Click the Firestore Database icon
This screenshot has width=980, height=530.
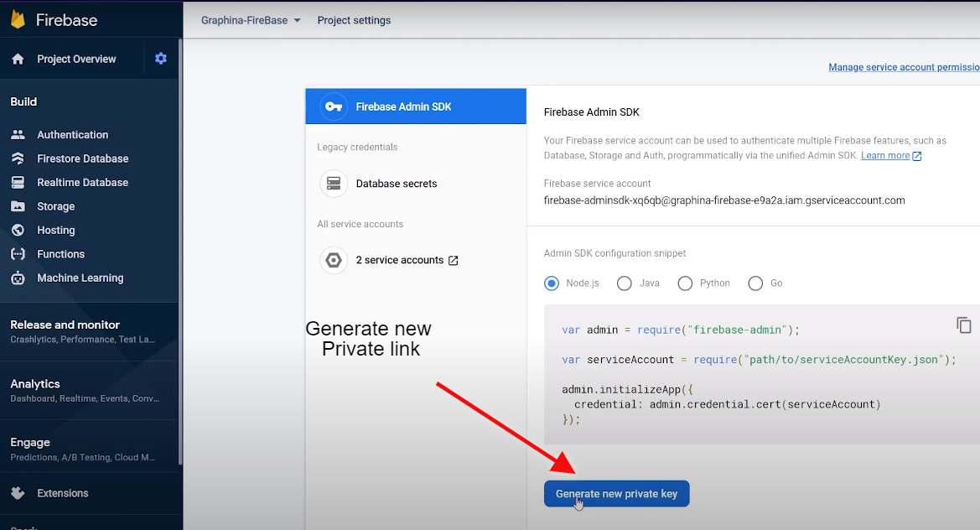pyautogui.click(x=18, y=158)
